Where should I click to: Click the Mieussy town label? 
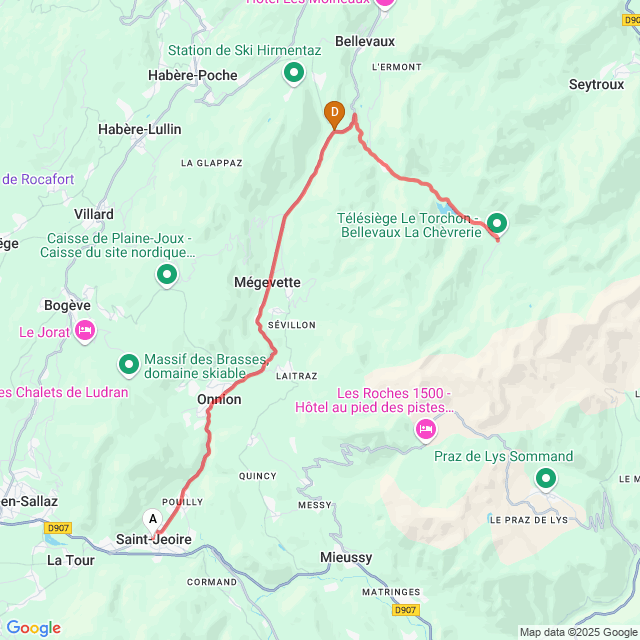[346, 558]
